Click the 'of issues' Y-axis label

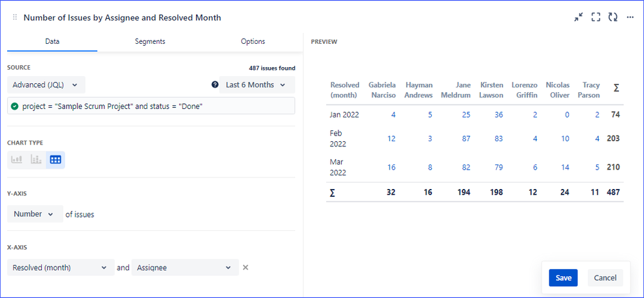(x=80, y=214)
